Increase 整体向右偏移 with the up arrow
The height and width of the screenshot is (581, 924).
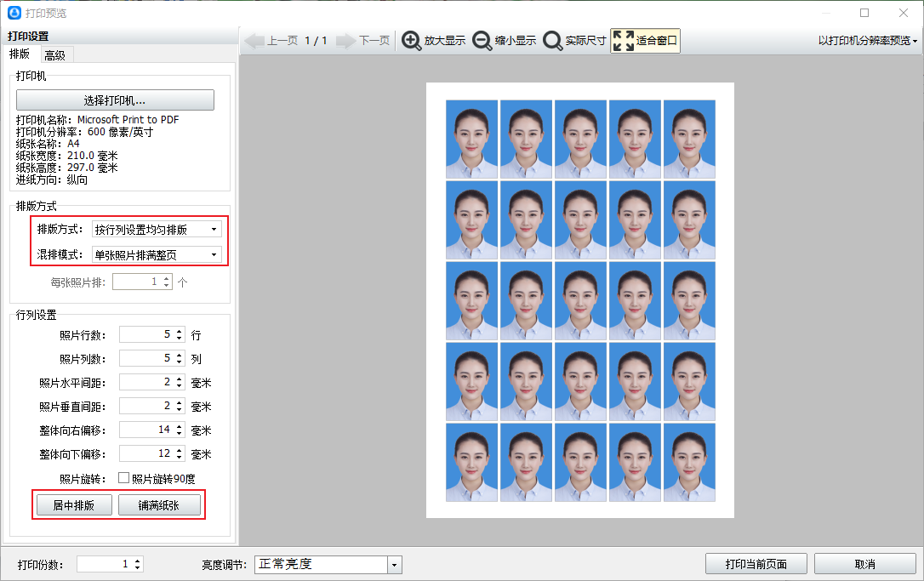[x=180, y=426]
